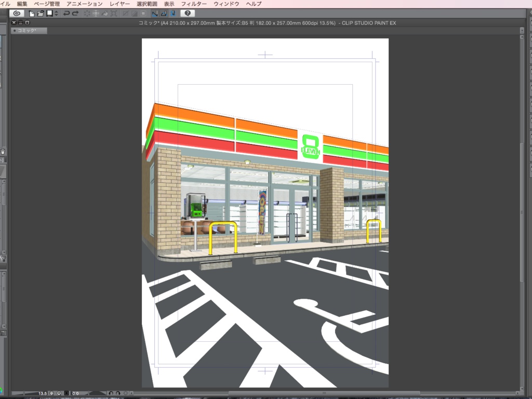The image size is (532, 399).
Task: Fit canvas to screen square icon
Action: [66, 393]
